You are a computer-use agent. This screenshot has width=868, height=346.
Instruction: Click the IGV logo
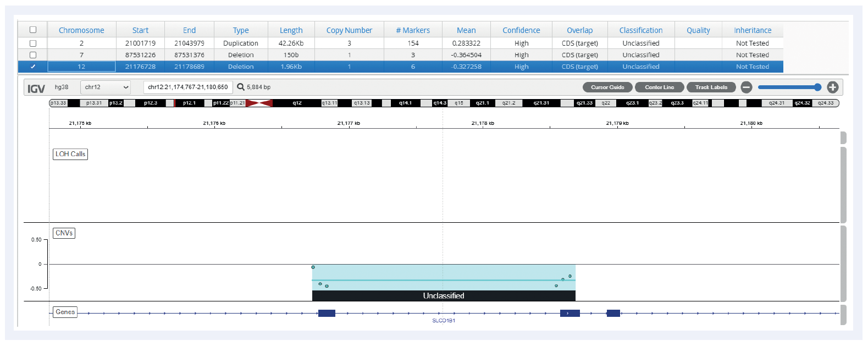tap(36, 88)
